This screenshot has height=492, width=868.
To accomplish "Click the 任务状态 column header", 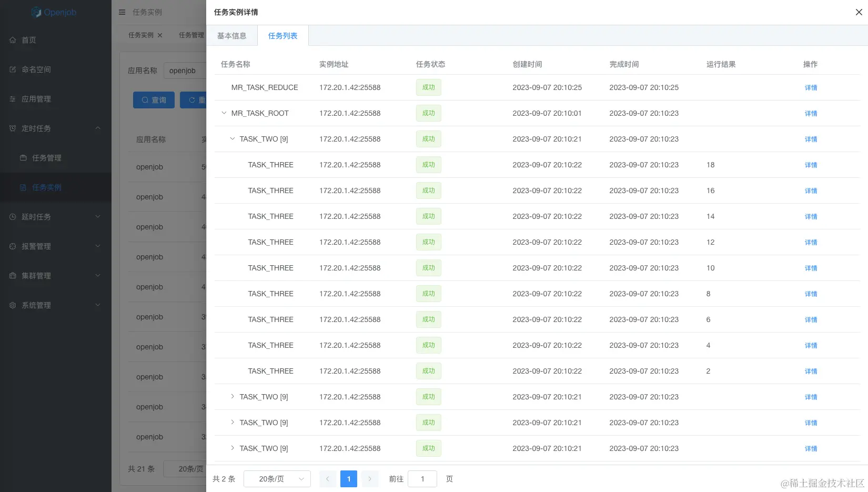I will pos(431,64).
